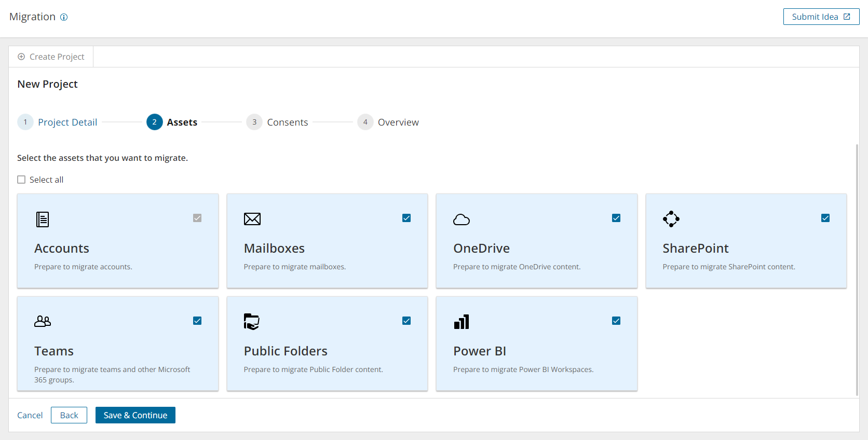Click the Public Folders icon
Screen dimensions: 868x440
pyautogui.click(x=252, y=322)
